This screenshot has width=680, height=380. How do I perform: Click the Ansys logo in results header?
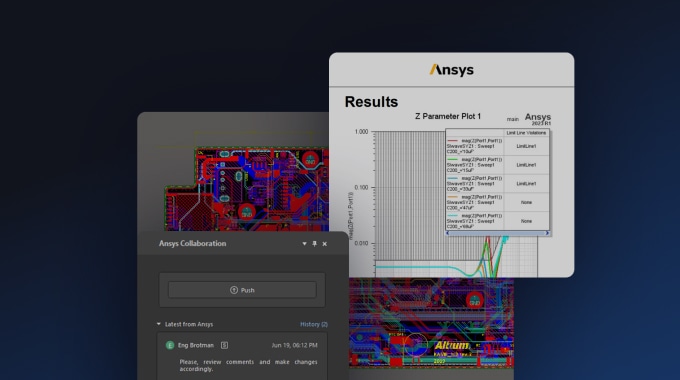coord(451,70)
